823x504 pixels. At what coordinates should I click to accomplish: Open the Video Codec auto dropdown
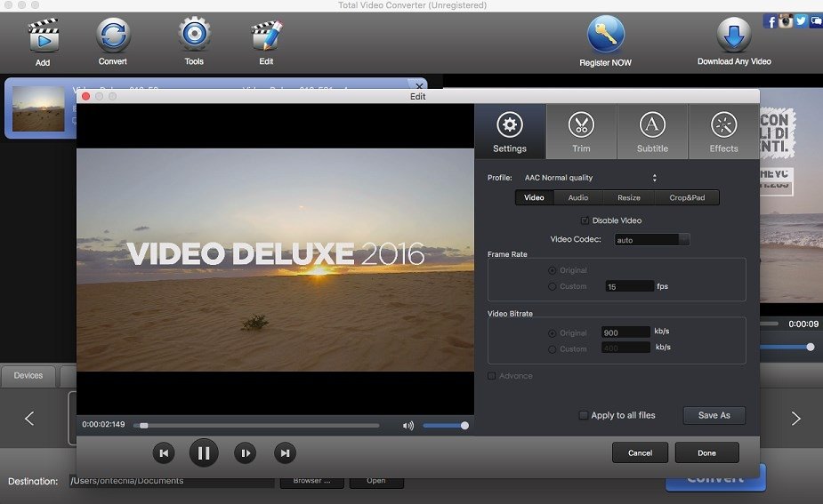click(x=652, y=240)
